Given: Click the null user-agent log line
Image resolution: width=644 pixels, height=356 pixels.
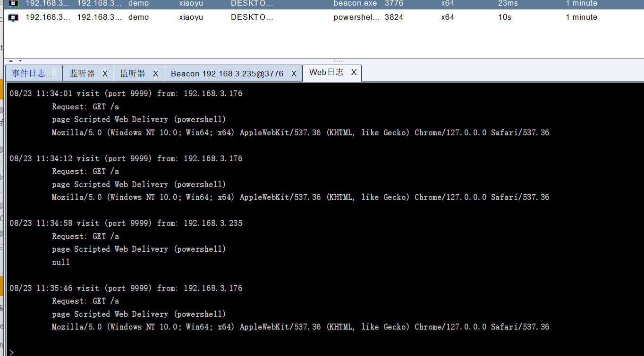Looking at the screenshot, I should click(61, 262).
